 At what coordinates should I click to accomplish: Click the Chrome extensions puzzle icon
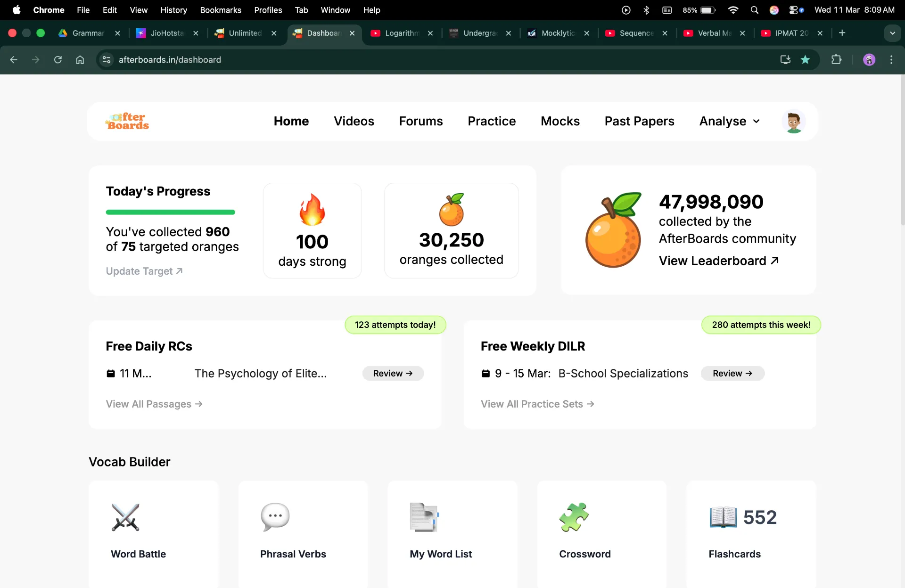click(x=836, y=59)
